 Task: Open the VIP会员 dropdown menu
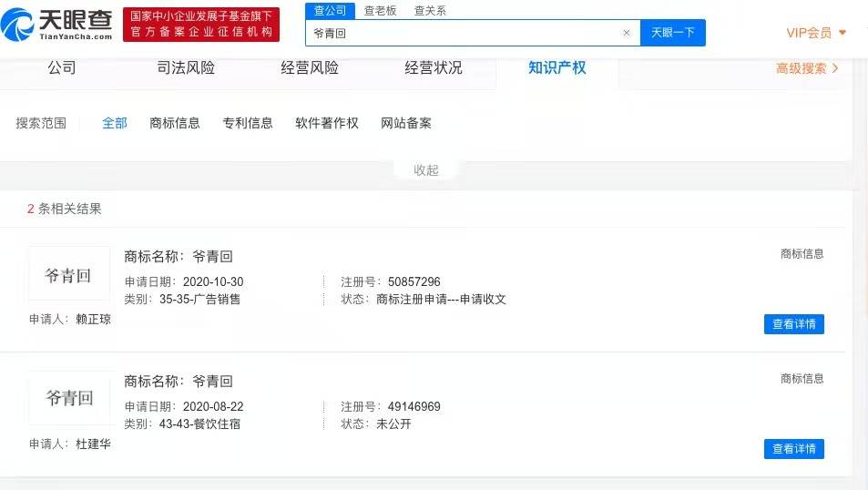(816, 33)
